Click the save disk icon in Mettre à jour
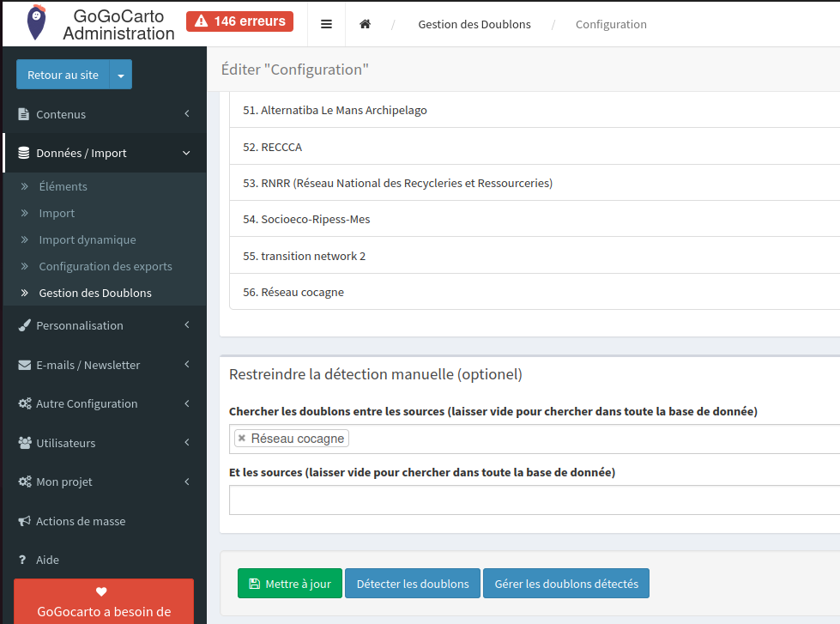Image resolution: width=840 pixels, height=624 pixels. (255, 584)
